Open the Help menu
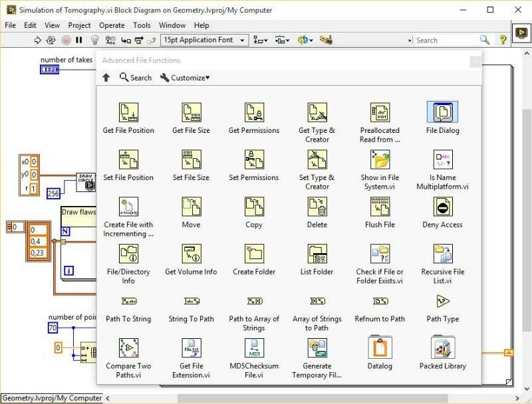Viewport: 532px width, 404px height. click(201, 25)
